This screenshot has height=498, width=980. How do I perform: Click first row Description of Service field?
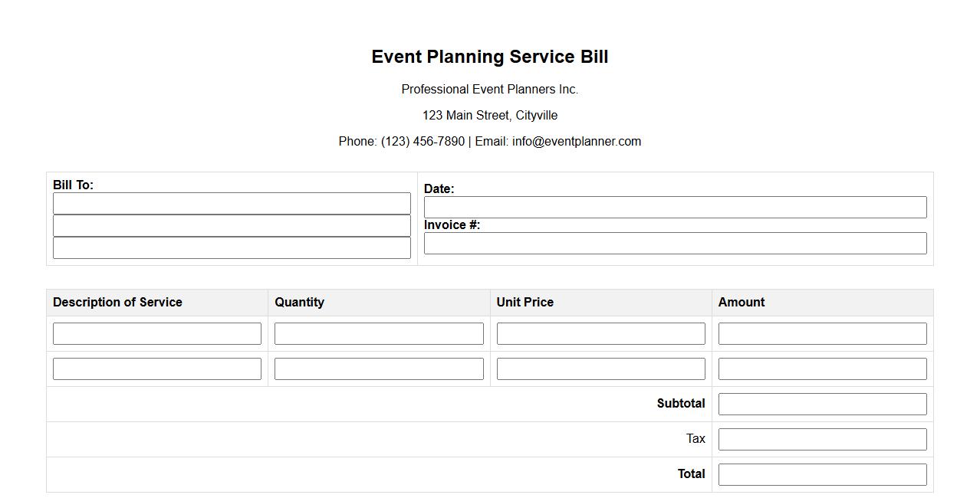coord(157,334)
